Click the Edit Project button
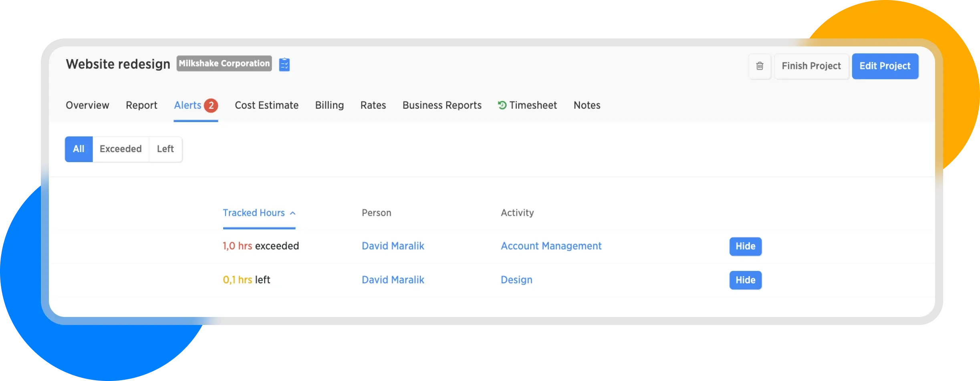This screenshot has width=980, height=381. coord(885,66)
